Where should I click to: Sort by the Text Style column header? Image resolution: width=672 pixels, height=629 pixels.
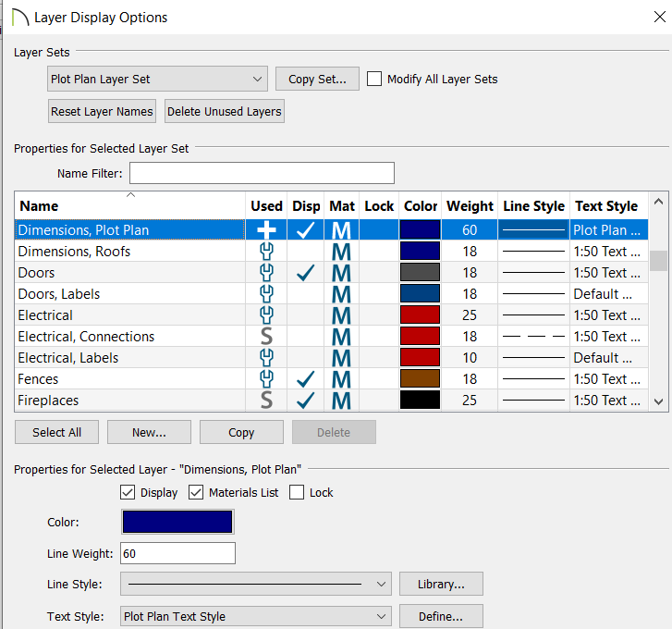[x=608, y=206]
